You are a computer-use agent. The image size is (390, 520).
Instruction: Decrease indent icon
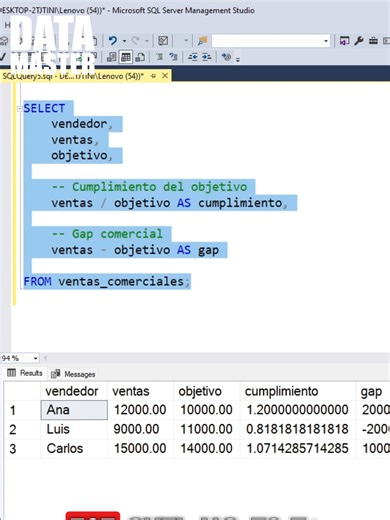192,57
